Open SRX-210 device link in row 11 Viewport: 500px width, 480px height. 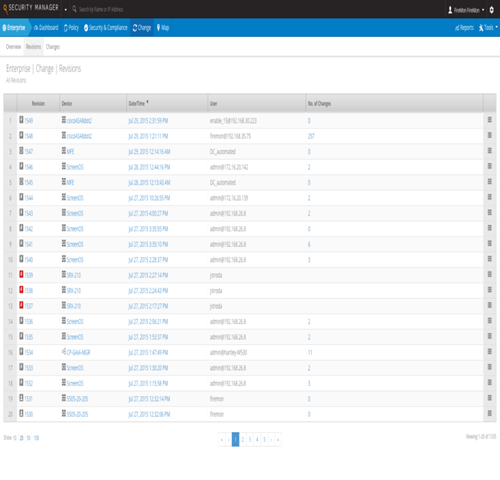point(74,275)
